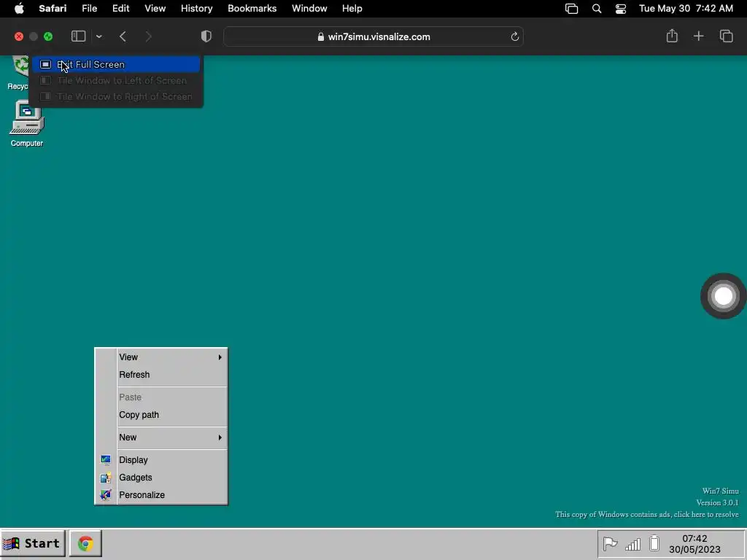747x560 pixels.
Task: Open Display from context menu
Action: point(161,460)
